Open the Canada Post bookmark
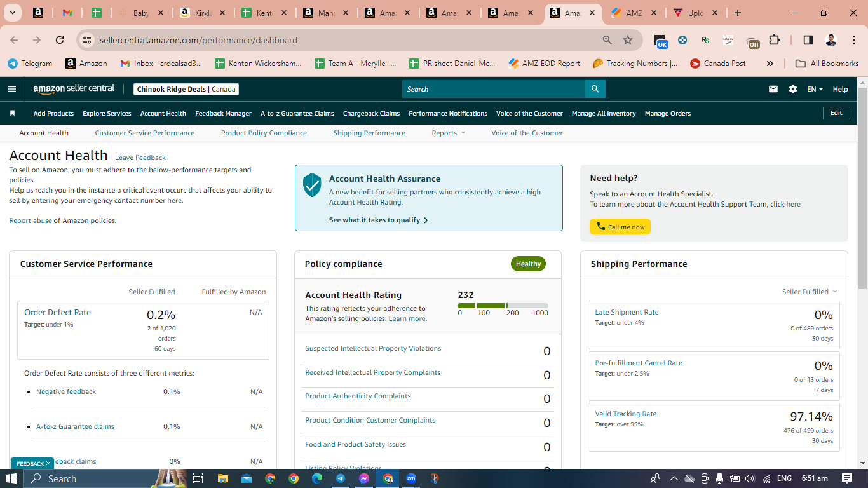This screenshot has width=868, height=488. [718, 64]
